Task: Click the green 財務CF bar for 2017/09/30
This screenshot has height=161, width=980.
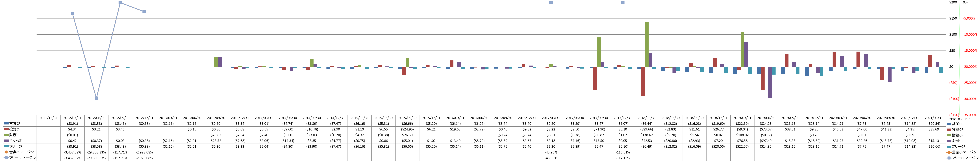Action: [599, 52]
